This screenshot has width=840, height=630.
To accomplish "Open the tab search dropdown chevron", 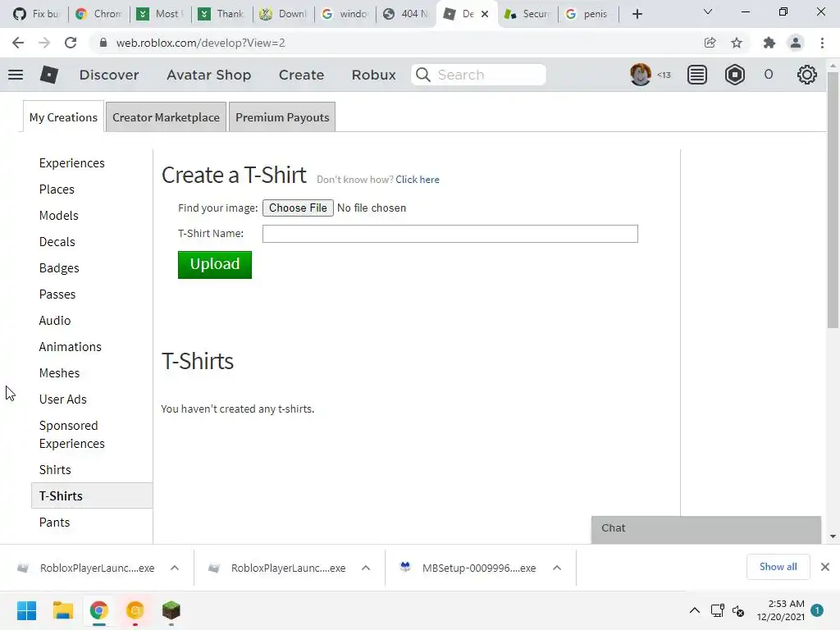I will 708,11.
